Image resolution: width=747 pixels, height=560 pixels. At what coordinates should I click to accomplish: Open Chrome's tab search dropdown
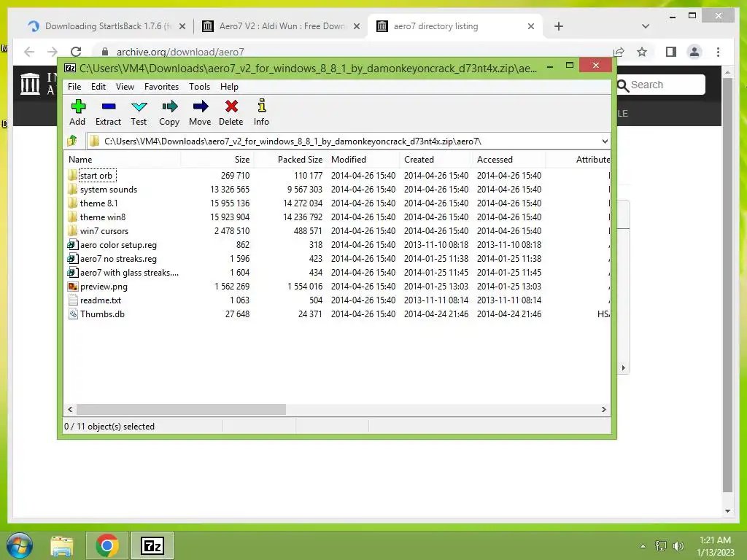pyautogui.click(x=646, y=26)
